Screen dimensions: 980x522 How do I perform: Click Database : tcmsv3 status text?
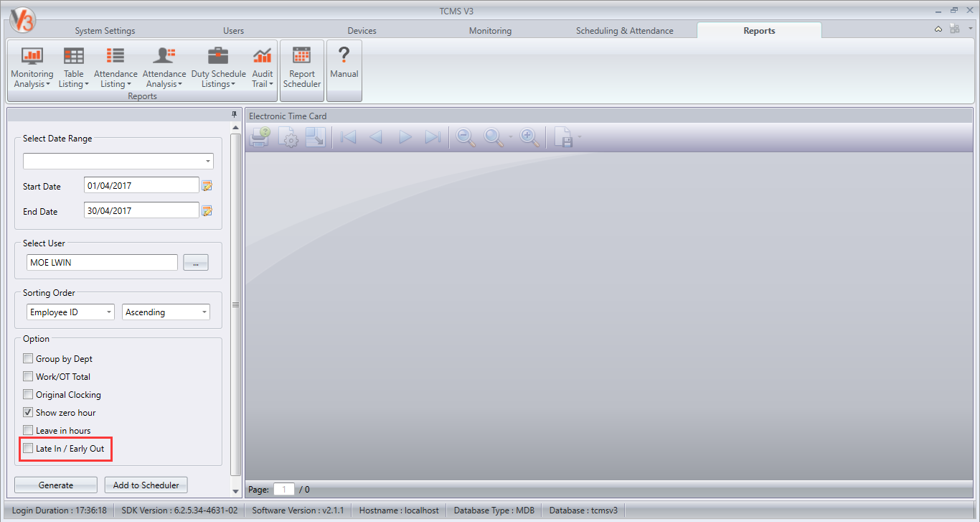[583, 511]
